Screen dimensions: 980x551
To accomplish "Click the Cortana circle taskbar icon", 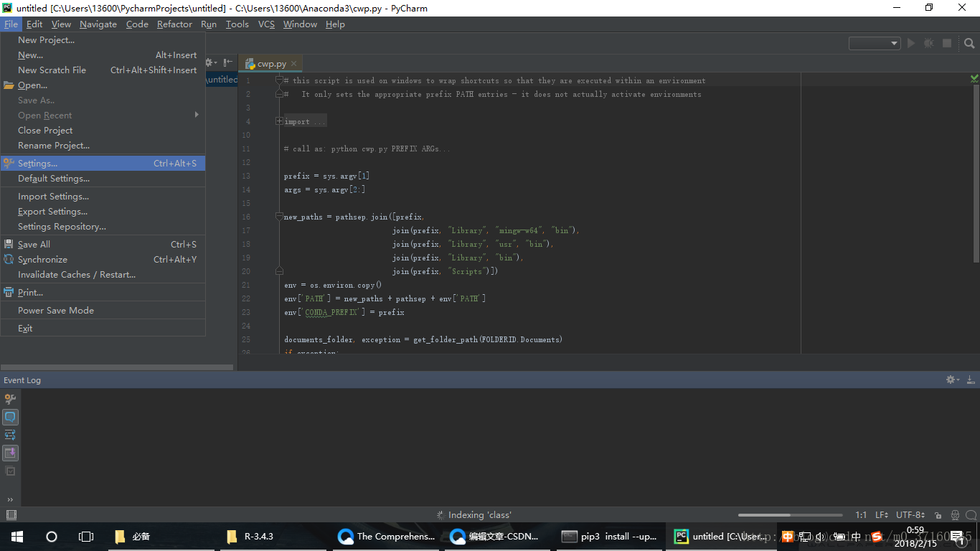I will coord(52,537).
